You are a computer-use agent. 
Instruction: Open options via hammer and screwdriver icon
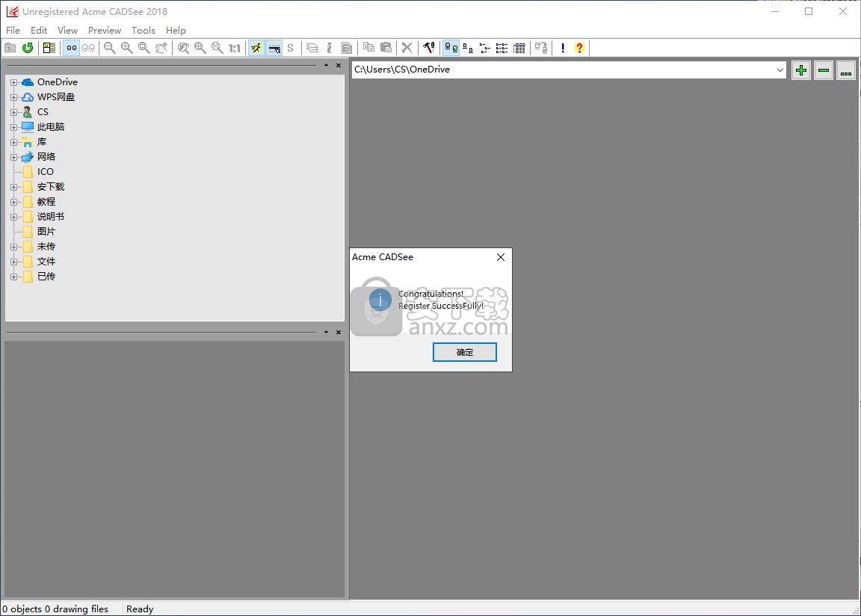click(x=429, y=49)
